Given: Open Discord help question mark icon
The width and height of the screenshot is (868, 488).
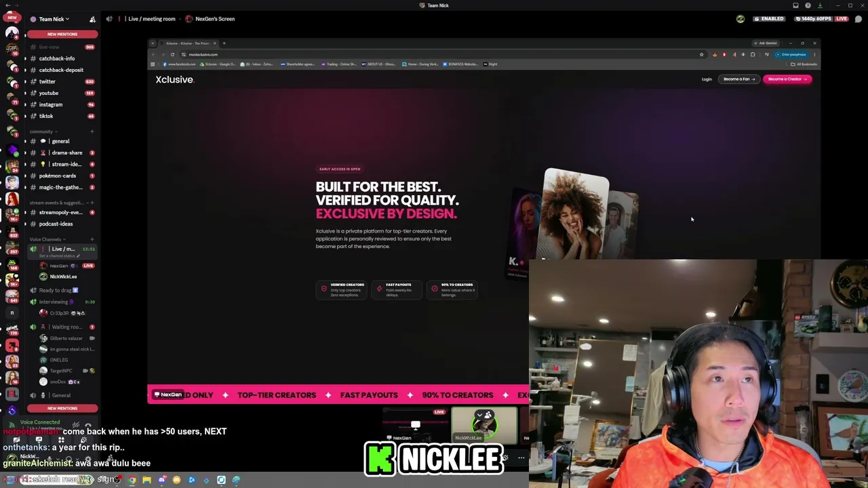Looking at the screenshot, I should tap(808, 5).
